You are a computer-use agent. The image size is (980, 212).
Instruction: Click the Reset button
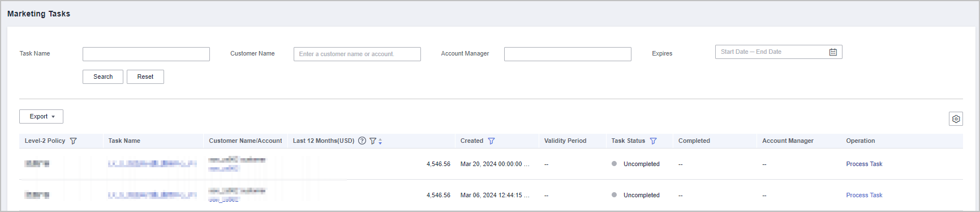[145, 77]
